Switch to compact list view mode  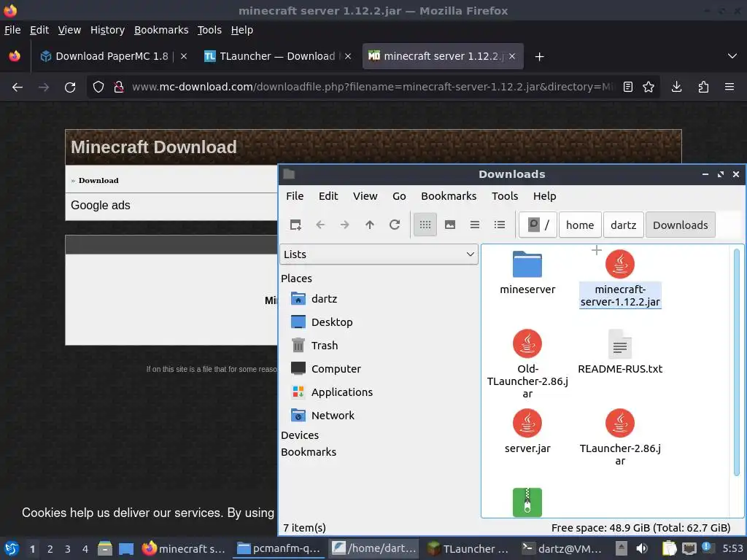coord(474,225)
